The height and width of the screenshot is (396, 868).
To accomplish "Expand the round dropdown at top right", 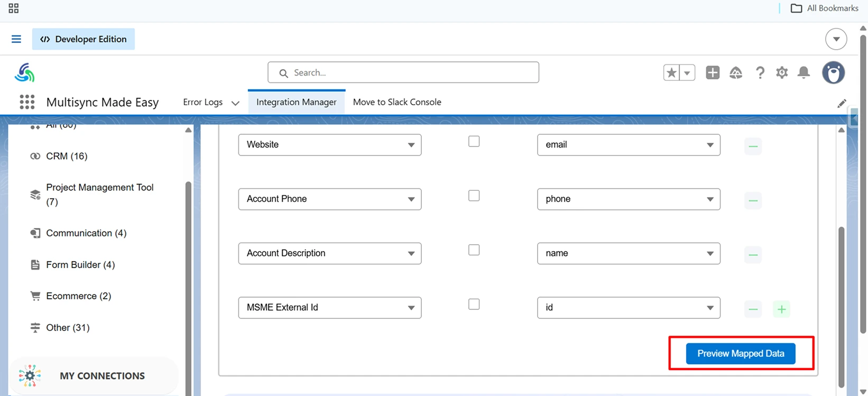I will pyautogui.click(x=836, y=39).
